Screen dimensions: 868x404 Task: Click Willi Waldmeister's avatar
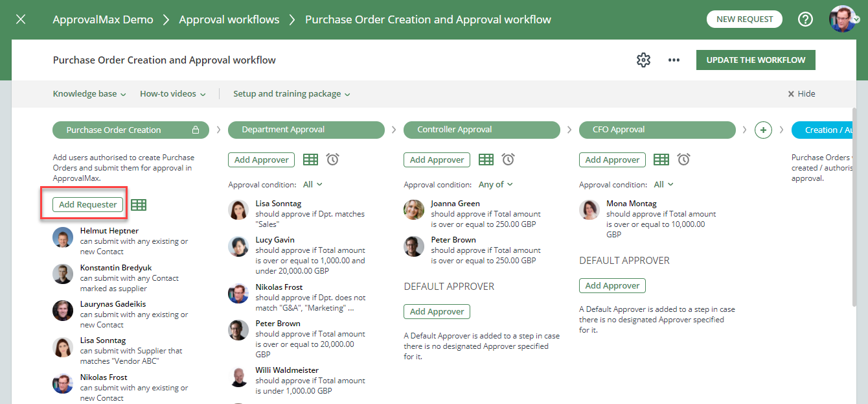coord(238,377)
